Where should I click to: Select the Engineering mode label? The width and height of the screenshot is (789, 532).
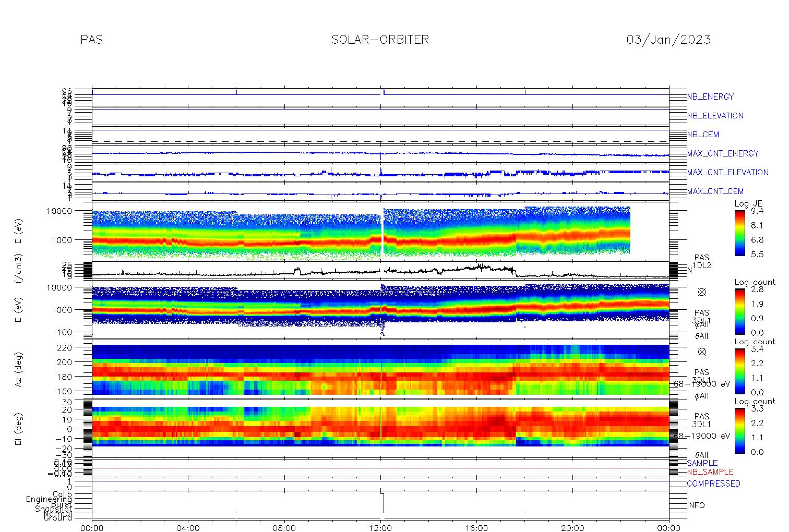pos(50,499)
